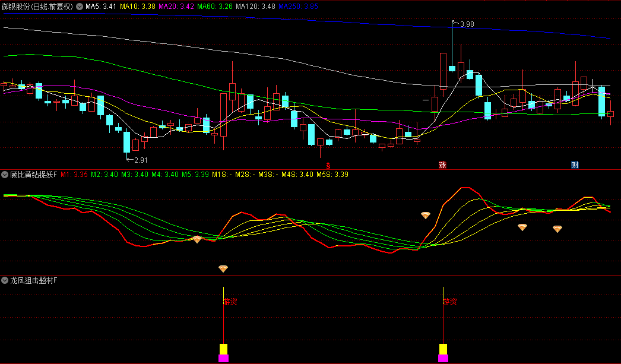Click the 顾比黄钻捉妖F indicator name

(33, 175)
